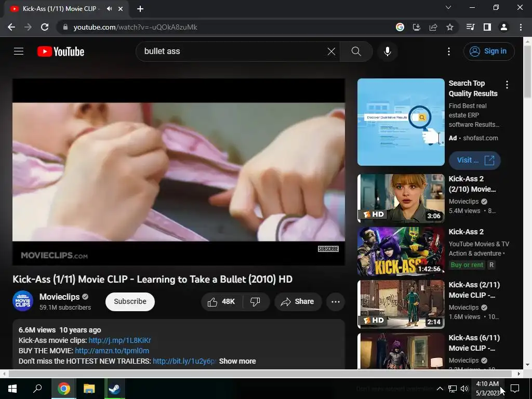The image size is (532, 399).
Task: Start voice search with the microphone icon
Action: pyautogui.click(x=387, y=51)
